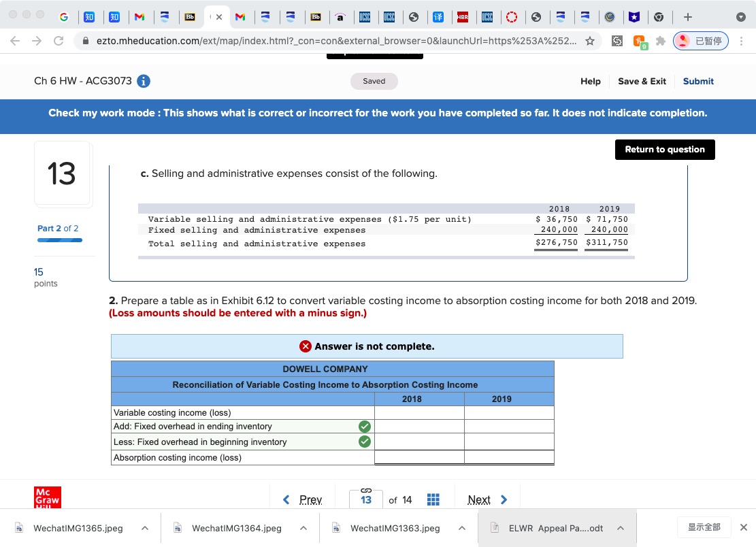Click the info icon next to Ch 6 HW

tap(141, 80)
